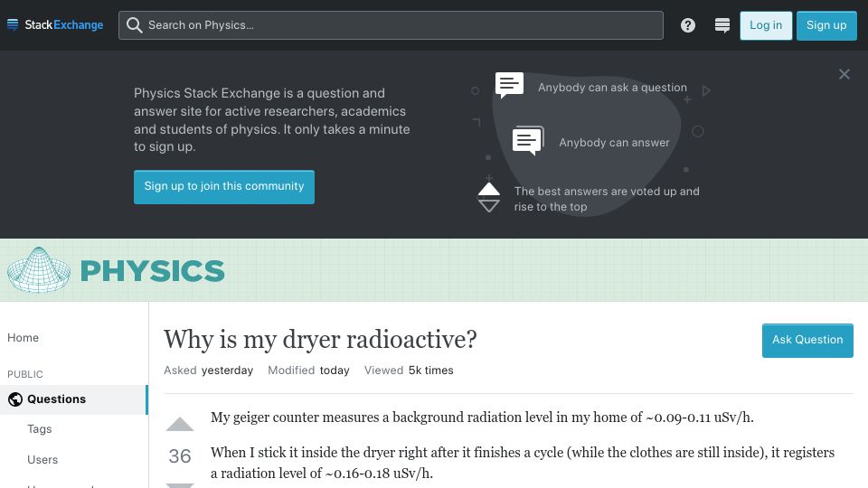Click the voting arrows illustration in banner
Screen dimensions: 868x488
[x=489, y=197]
